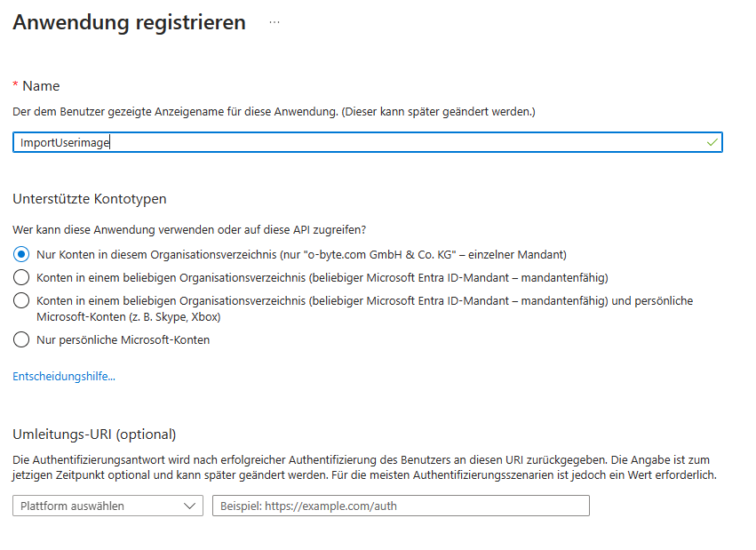Open the Entscheidungshilfe help link
The height and width of the screenshot is (550, 756).
(64, 377)
